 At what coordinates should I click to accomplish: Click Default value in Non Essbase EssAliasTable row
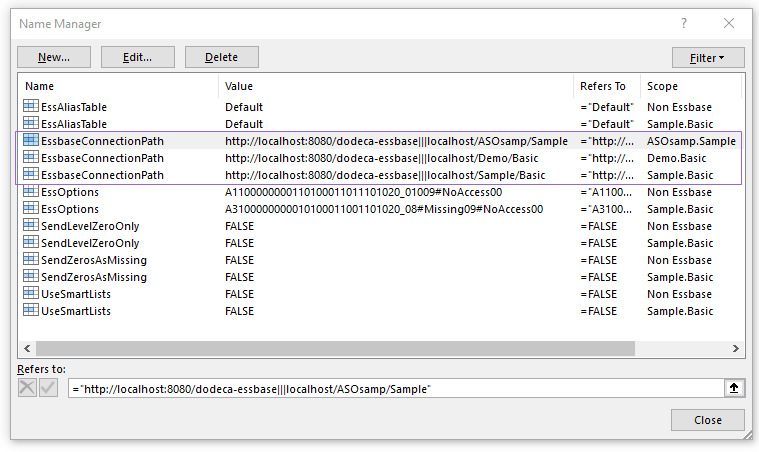243,107
